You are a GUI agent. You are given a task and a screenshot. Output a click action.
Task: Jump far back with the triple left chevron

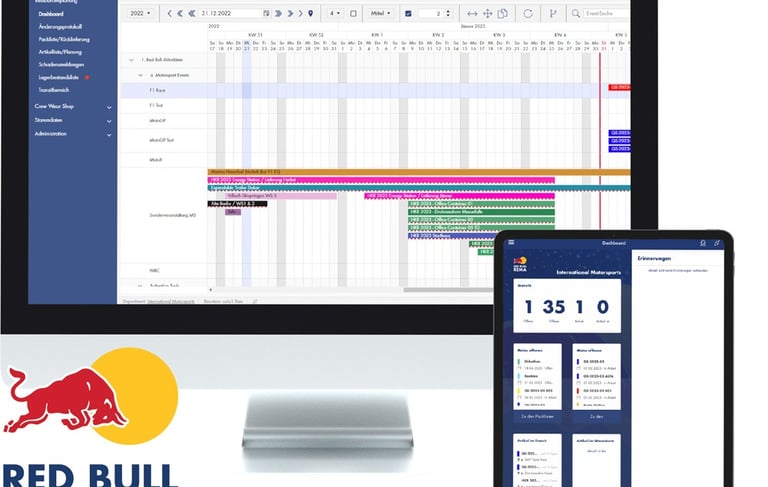192,13
